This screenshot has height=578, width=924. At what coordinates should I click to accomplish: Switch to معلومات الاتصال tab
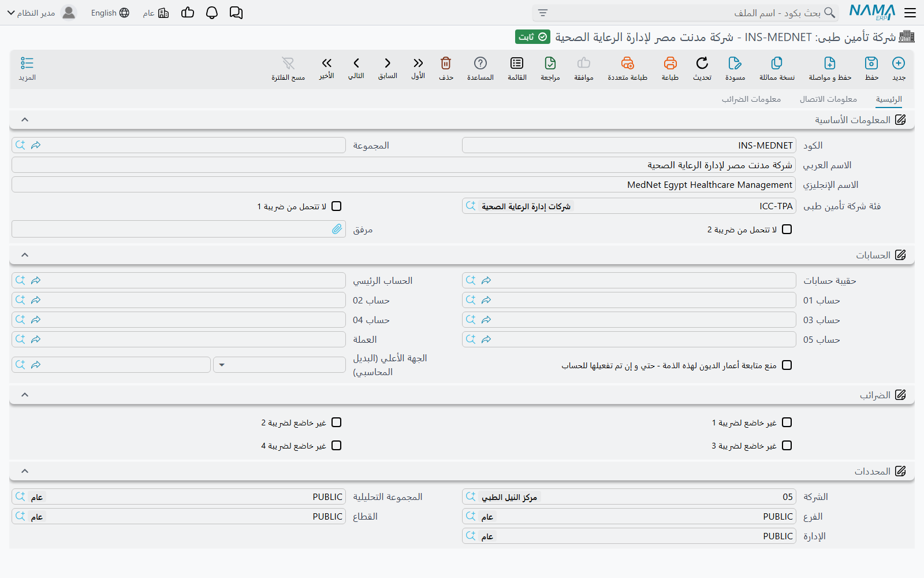pyautogui.click(x=828, y=99)
